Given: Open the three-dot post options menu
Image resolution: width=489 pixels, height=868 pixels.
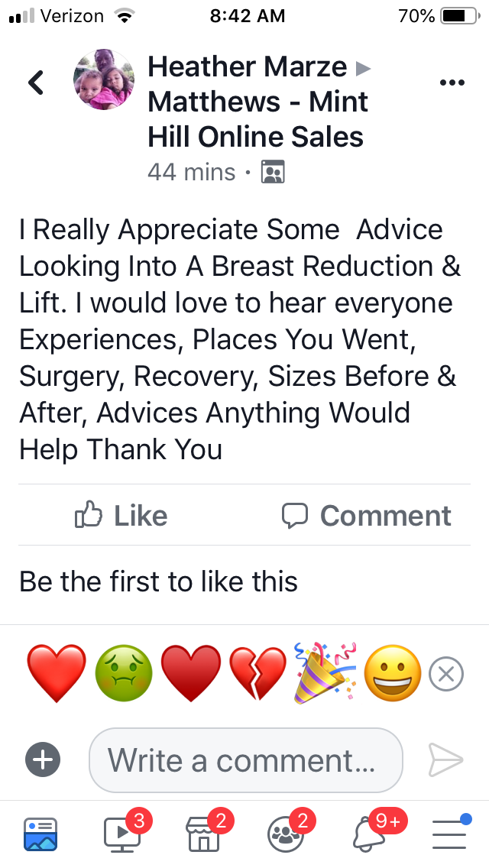Looking at the screenshot, I should (x=452, y=83).
